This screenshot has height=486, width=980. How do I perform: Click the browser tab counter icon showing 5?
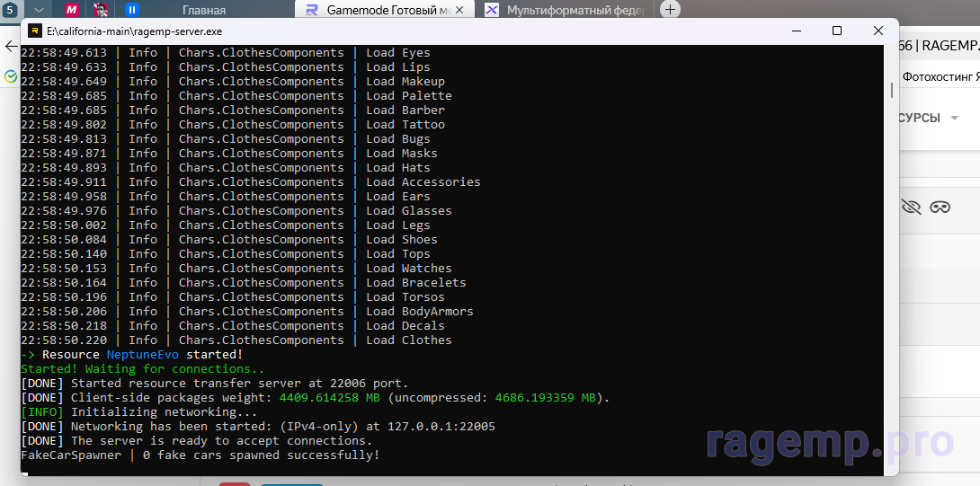tap(10, 10)
